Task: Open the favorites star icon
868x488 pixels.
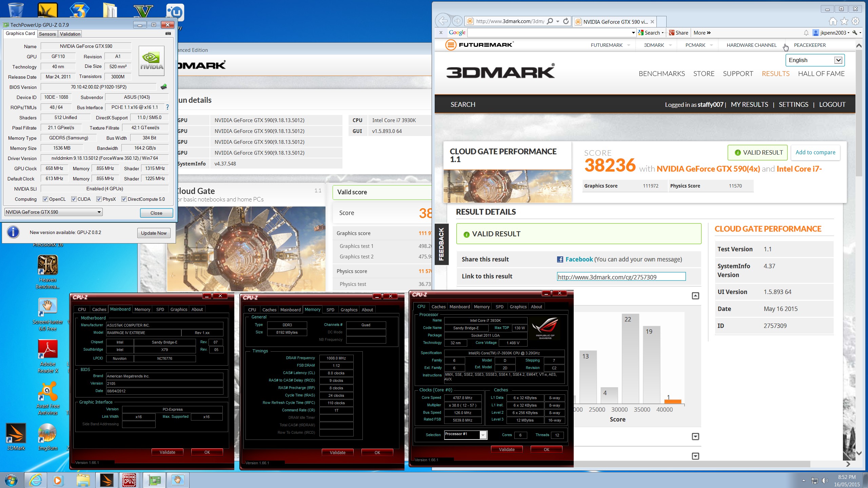Action: (844, 21)
